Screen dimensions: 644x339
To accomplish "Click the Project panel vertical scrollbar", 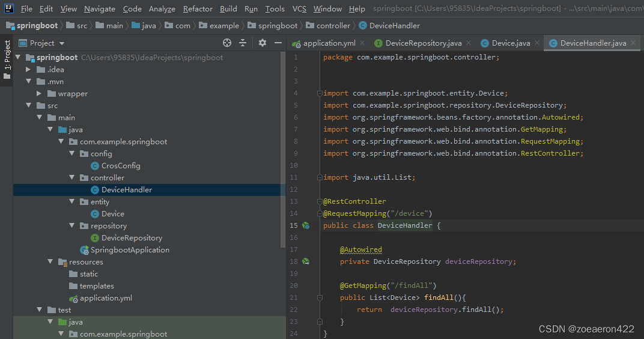I will pos(282,150).
